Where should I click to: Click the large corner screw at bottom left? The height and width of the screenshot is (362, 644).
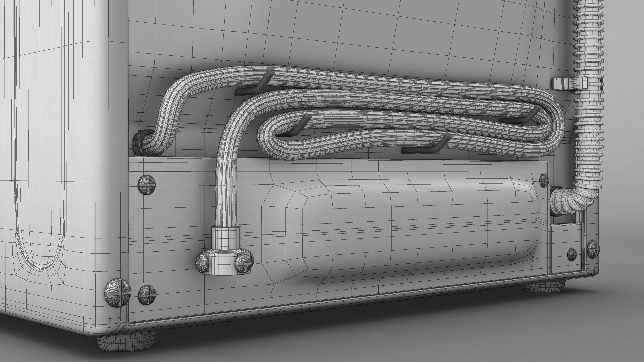[x=118, y=292]
